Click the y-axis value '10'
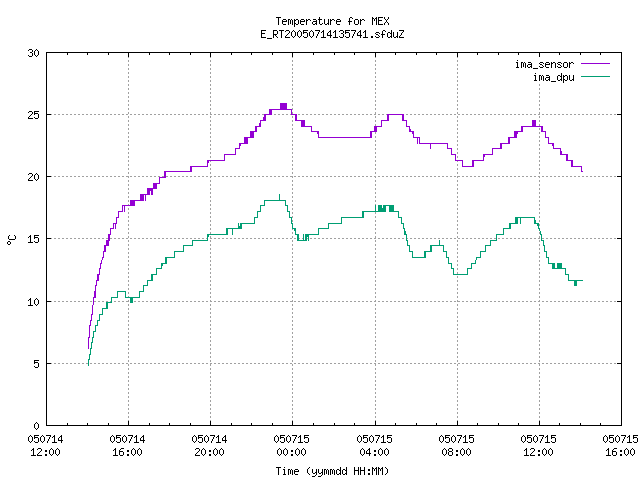The image size is (640, 480). (33, 302)
